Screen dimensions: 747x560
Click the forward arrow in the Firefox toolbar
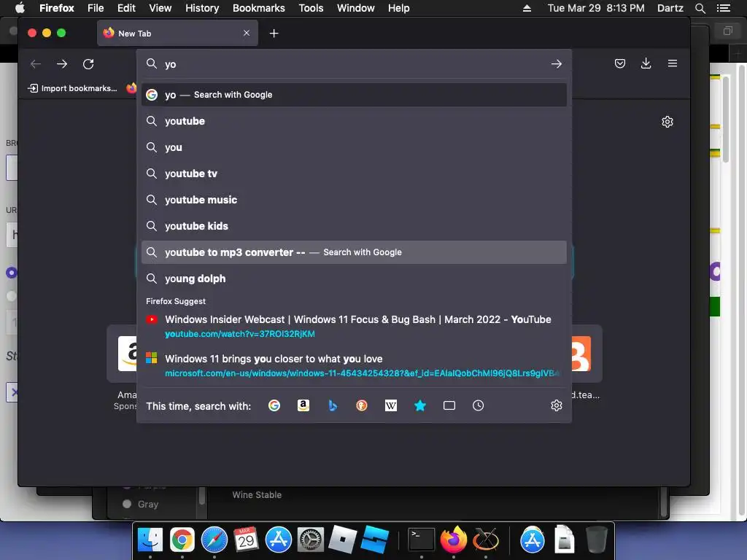pos(62,64)
